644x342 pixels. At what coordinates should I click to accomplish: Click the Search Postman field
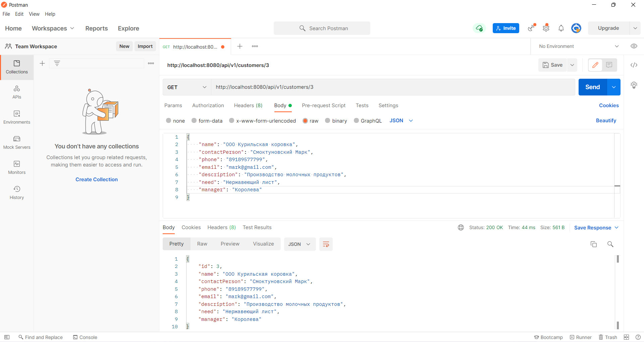pos(322,28)
